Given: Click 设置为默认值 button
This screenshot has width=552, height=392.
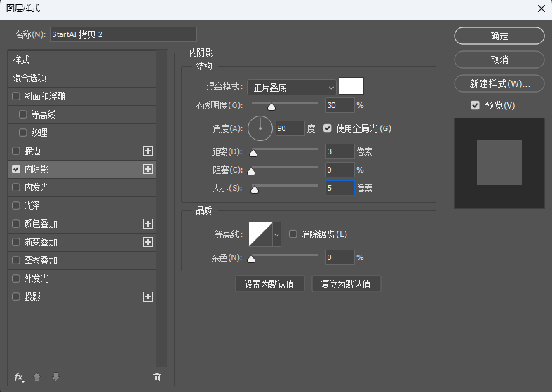Looking at the screenshot, I should point(269,284).
